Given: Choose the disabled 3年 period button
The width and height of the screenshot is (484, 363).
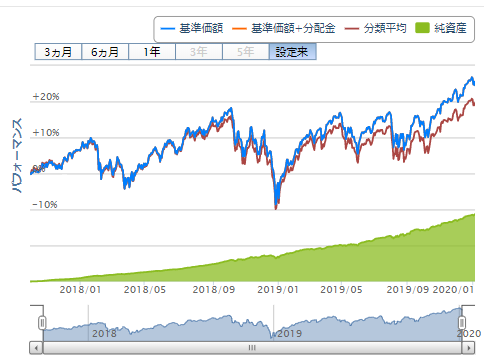Looking at the screenshot, I should click(x=199, y=52).
